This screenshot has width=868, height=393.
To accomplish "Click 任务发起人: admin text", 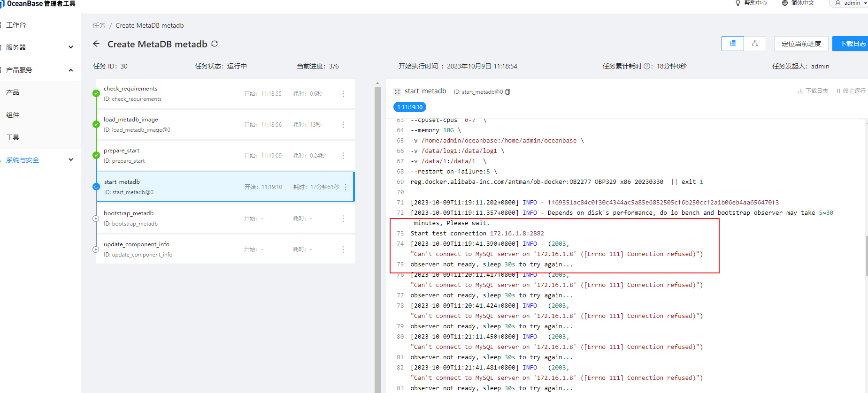I will pyautogui.click(x=801, y=66).
